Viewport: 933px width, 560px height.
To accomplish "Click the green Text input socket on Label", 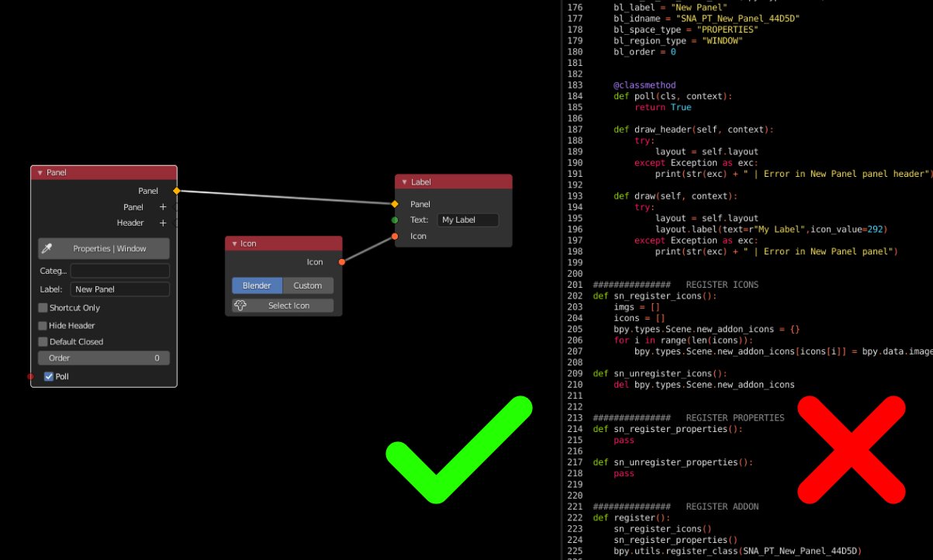I will coord(394,220).
